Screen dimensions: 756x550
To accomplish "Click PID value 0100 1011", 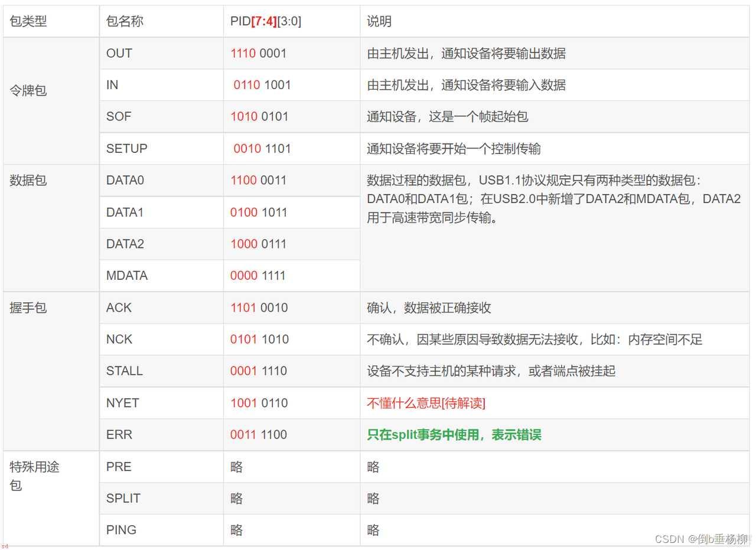I will [x=259, y=212].
